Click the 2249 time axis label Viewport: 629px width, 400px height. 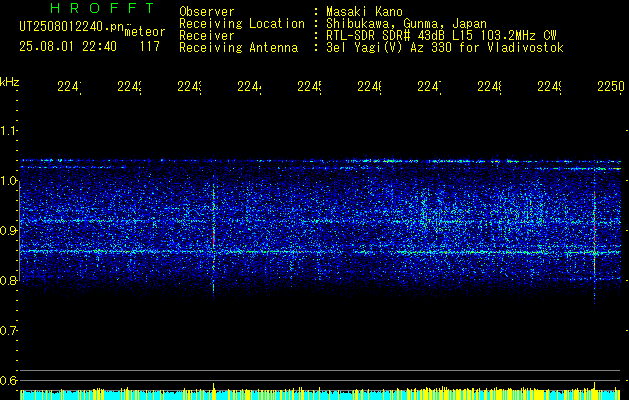pos(549,86)
